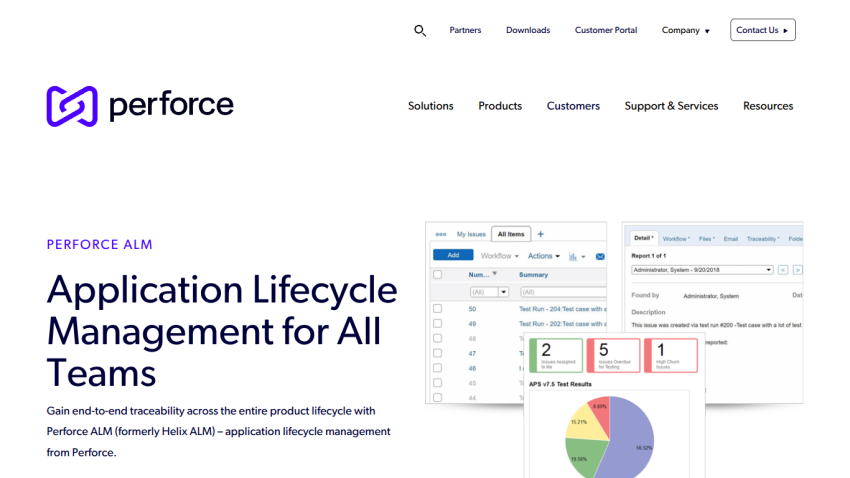Open the Downloads link
The width and height of the screenshot is (850, 478).
tap(528, 30)
